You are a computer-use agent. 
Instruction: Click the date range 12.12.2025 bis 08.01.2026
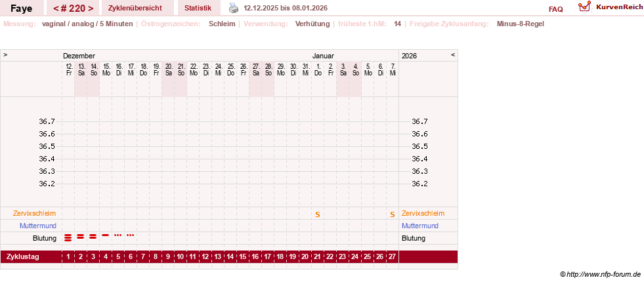[286, 8]
